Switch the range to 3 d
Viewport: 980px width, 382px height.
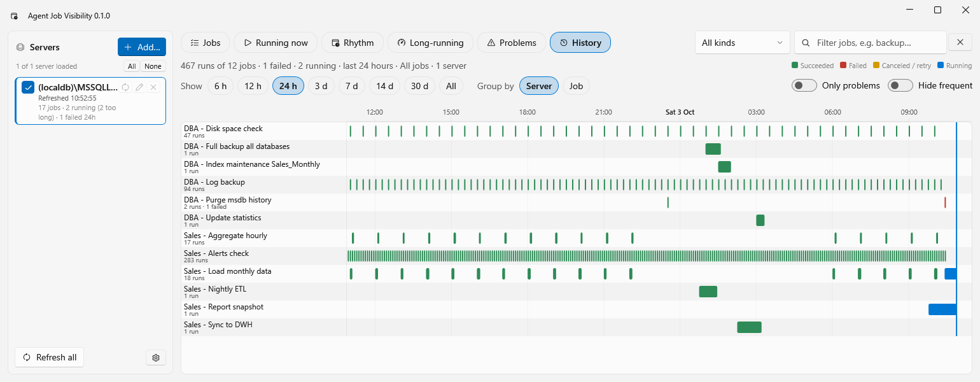[x=321, y=86]
